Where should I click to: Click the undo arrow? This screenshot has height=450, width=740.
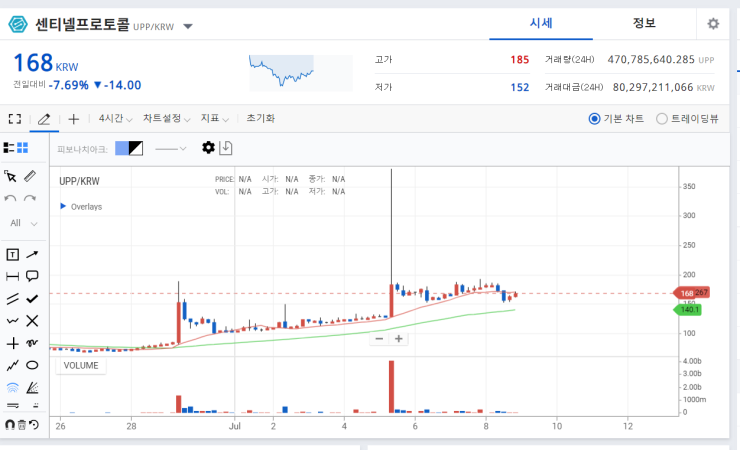[x=10, y=199]
